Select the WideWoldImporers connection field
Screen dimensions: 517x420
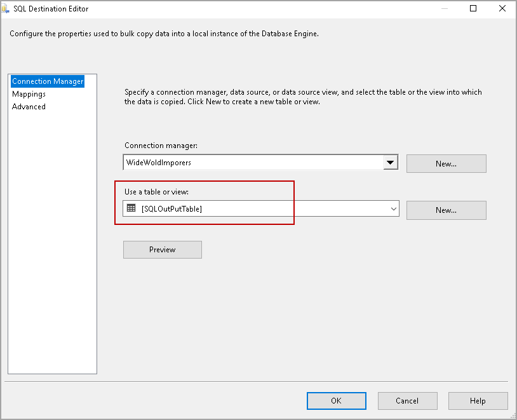coord(253,163)
